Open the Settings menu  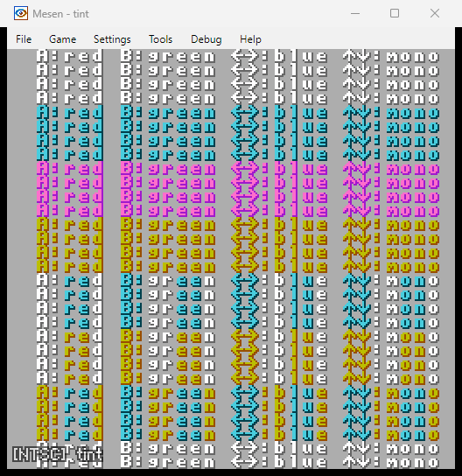(112, 39)
